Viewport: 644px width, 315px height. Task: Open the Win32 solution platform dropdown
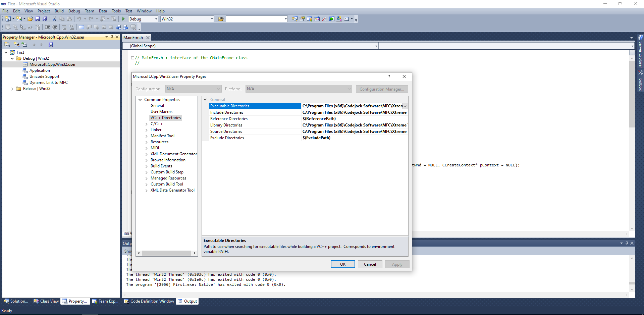(212, 19)
